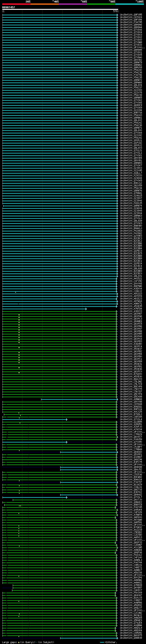Select hit label UniRef100_Q7X833
The width and height of the screenshot is (146, 644).
(131, 45)
